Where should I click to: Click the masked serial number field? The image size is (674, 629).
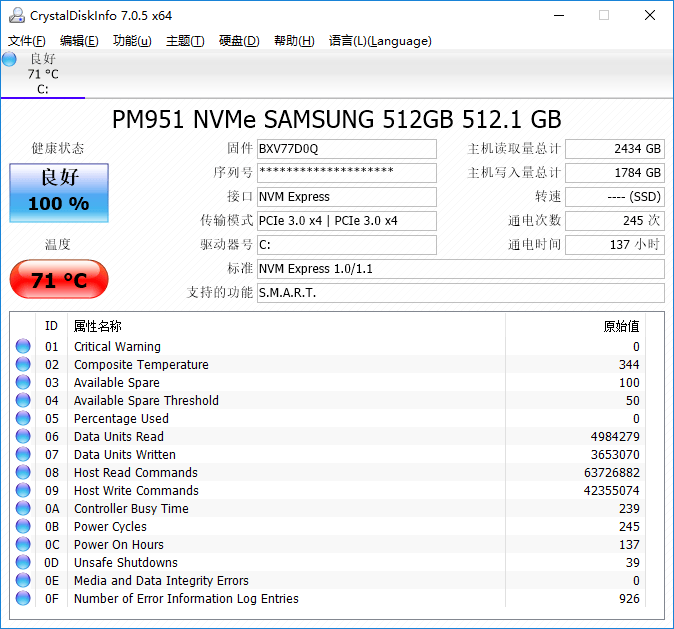pos(347,173)
